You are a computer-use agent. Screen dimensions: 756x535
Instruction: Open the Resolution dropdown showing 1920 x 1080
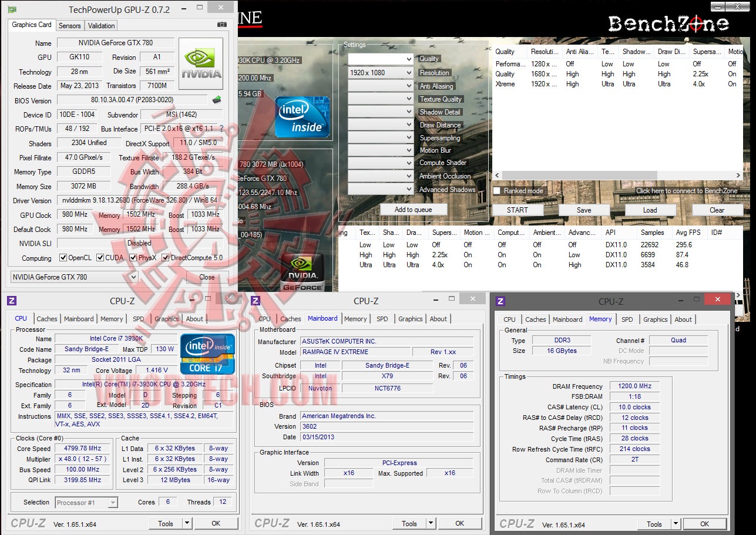pyautogui.click(x=381, y=73)
